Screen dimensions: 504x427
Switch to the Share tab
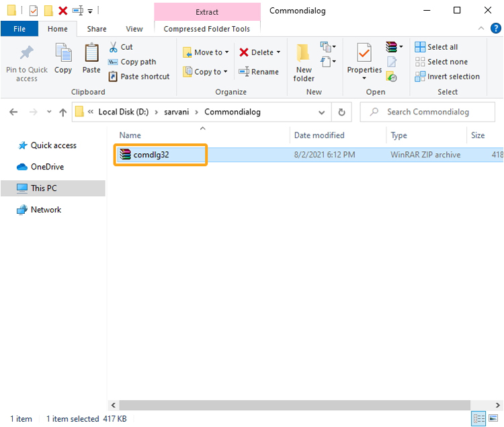pos(97,29)
